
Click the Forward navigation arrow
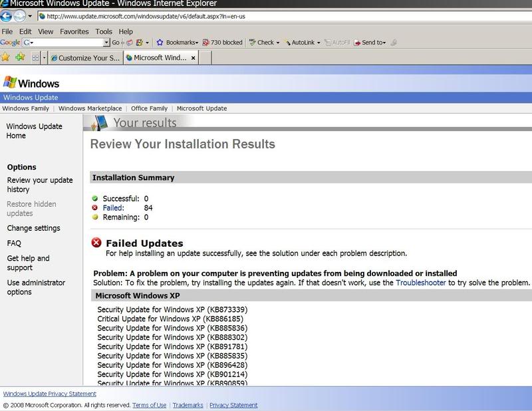(x=20, y=16)
